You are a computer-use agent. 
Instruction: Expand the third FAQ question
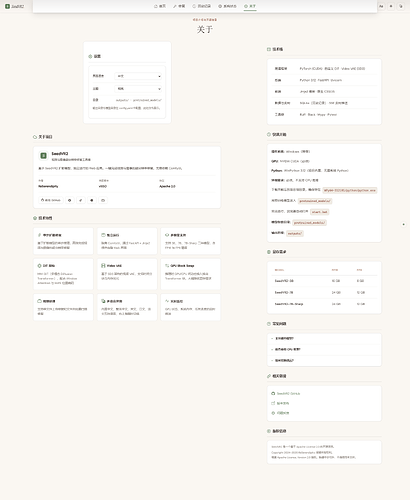point(324,360)
